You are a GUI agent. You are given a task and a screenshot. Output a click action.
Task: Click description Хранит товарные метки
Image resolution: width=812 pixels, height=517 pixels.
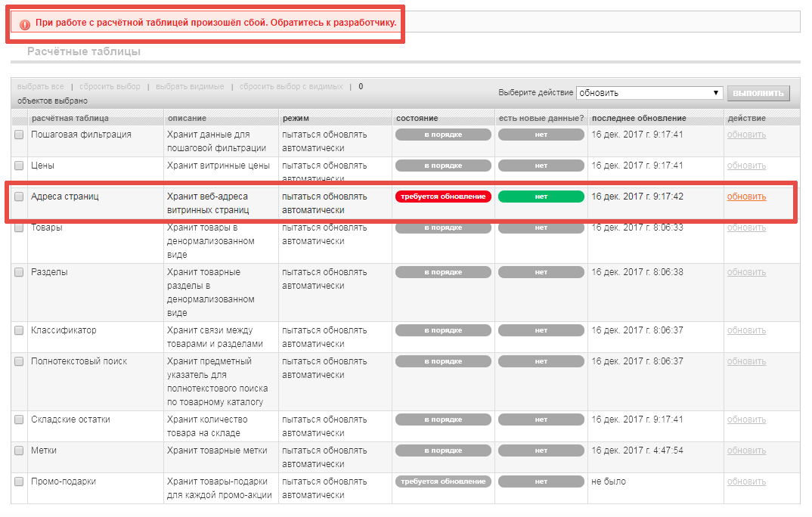pos(217,450)
